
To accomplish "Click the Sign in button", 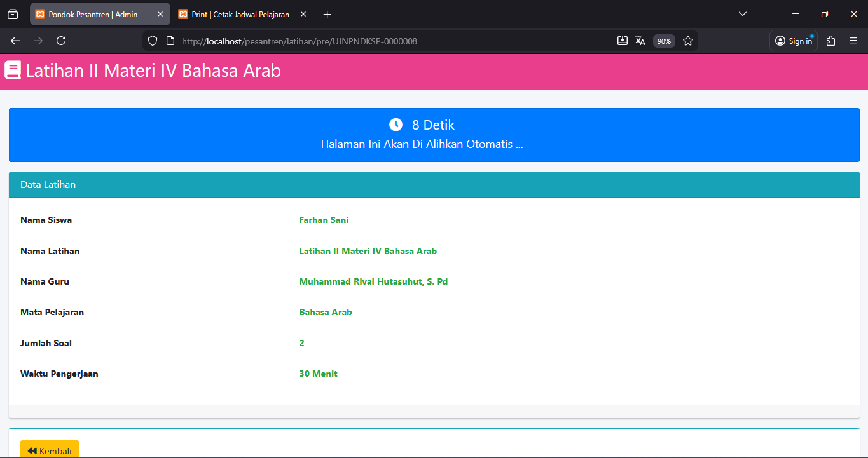I will [x=794, y=41].
